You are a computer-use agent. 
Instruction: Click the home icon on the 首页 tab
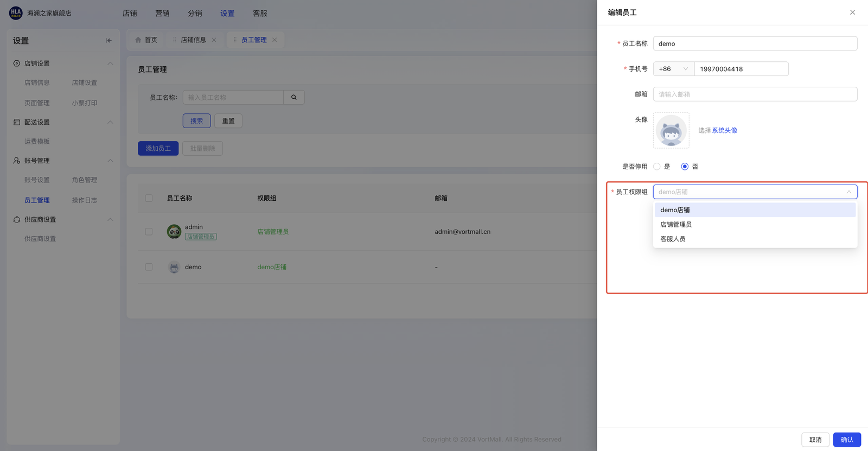(x=138, y=40)
